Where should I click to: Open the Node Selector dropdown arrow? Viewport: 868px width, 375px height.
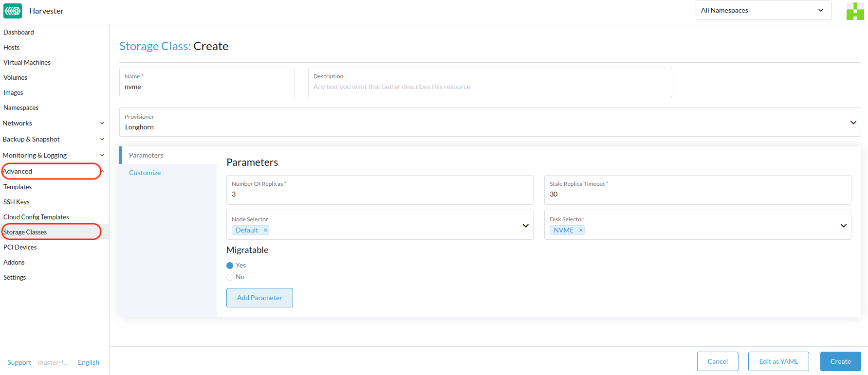coord(525,225)
